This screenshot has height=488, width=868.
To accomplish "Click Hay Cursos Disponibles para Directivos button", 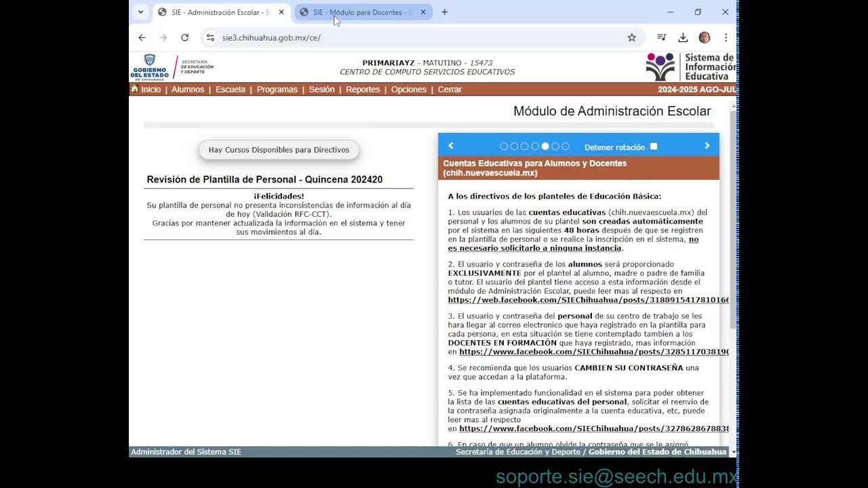I will pyautogui.click(x=279, y=150).
